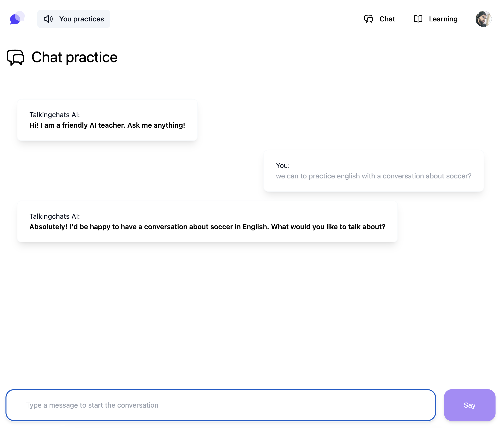This screenshot has width=504, height=428.
Task: Click the speaker sound icon
Action: [48, 19]
